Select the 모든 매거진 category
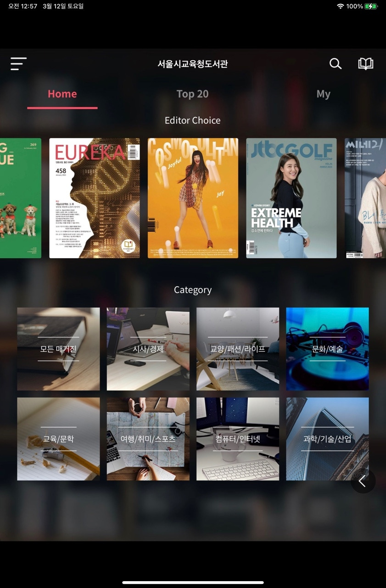This screenshot has height=588, width=386. (58, 349)
